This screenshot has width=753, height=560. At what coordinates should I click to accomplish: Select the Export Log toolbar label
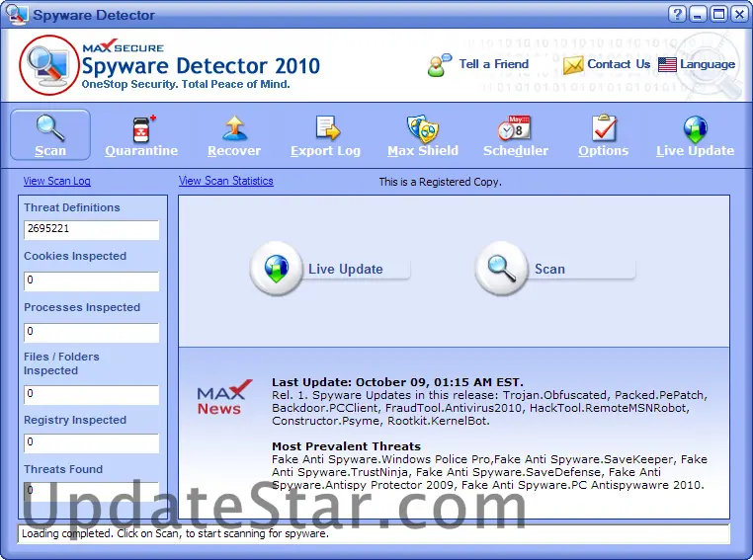pos(325,151)
